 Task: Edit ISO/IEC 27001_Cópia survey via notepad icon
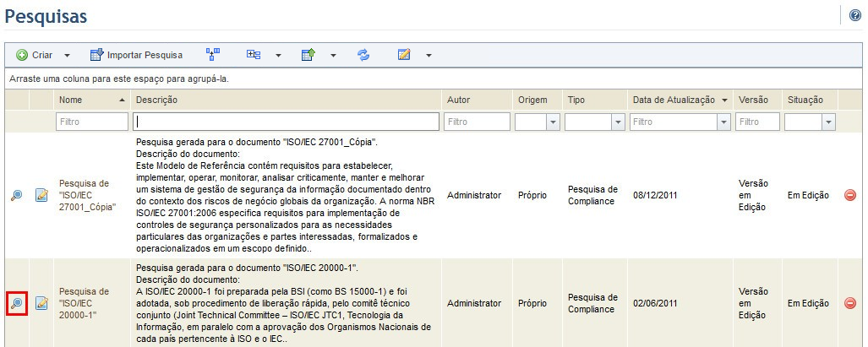pos(41,195)
